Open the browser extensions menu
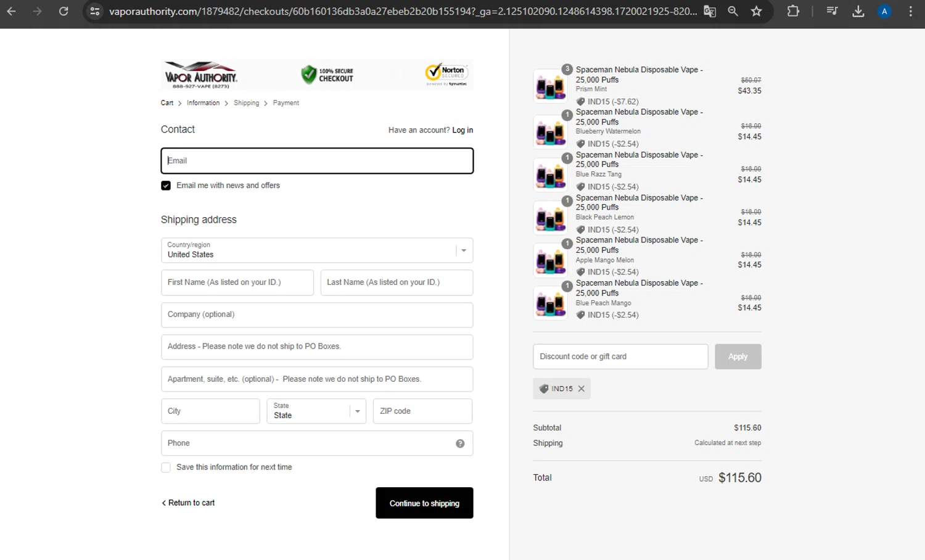 pos(793,11)
